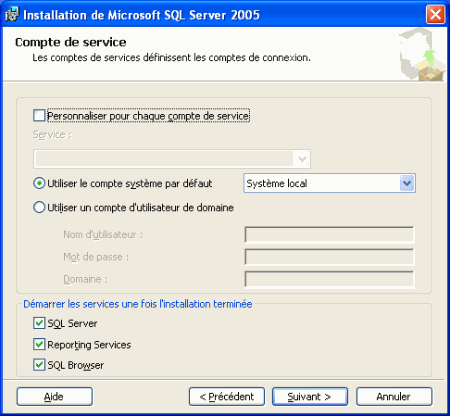Expand the disabled Service dropdown list
450x416 pixels.
point(302,159)
